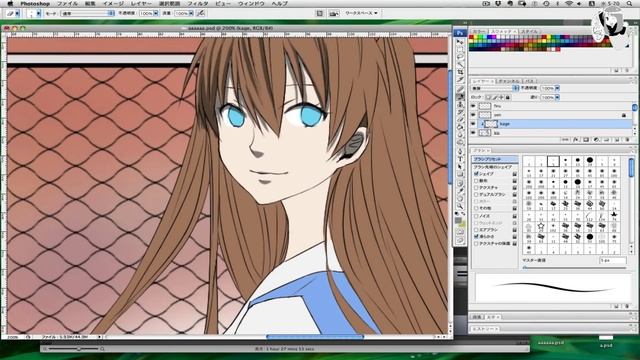The width and height of the screenshot is (640, 360).
Task: Open the レイヤー (Layer) menu
Action: [x=141, y=3]
